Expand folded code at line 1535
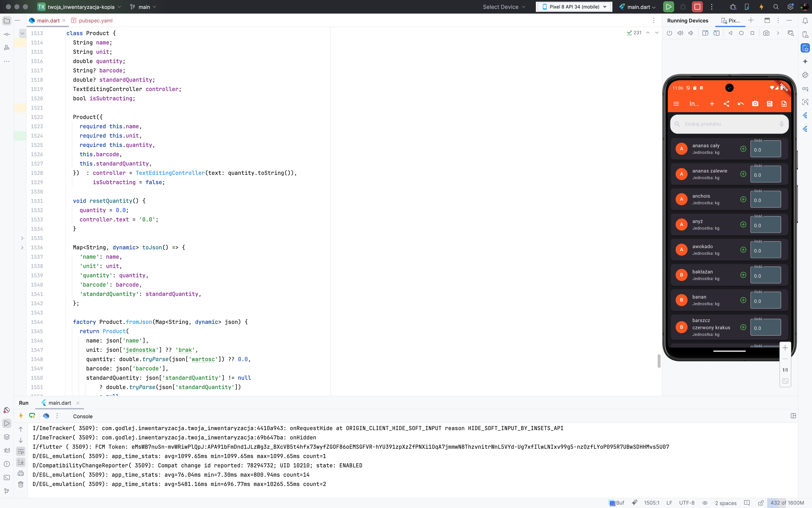This screenshot has height=508, width=812. point(22,238)
